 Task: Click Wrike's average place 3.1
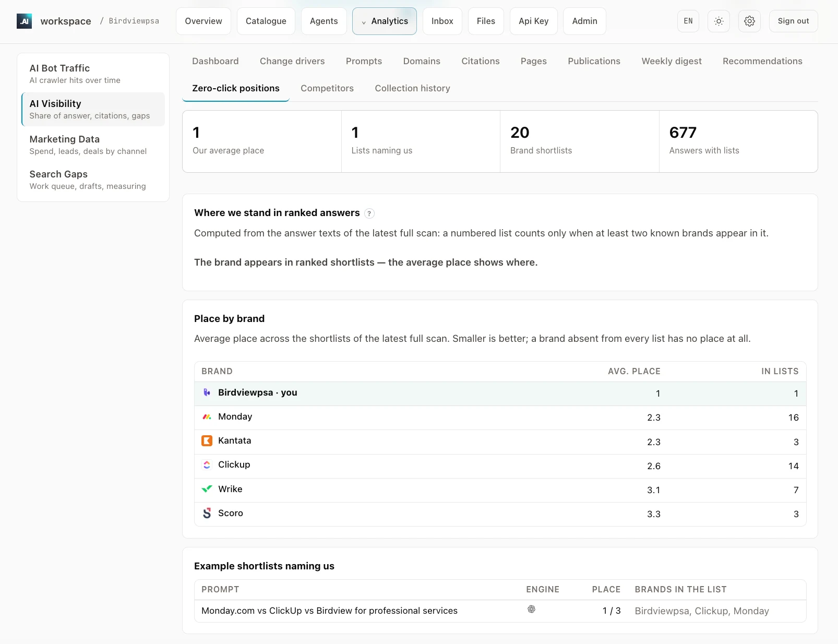pos(654,490)
